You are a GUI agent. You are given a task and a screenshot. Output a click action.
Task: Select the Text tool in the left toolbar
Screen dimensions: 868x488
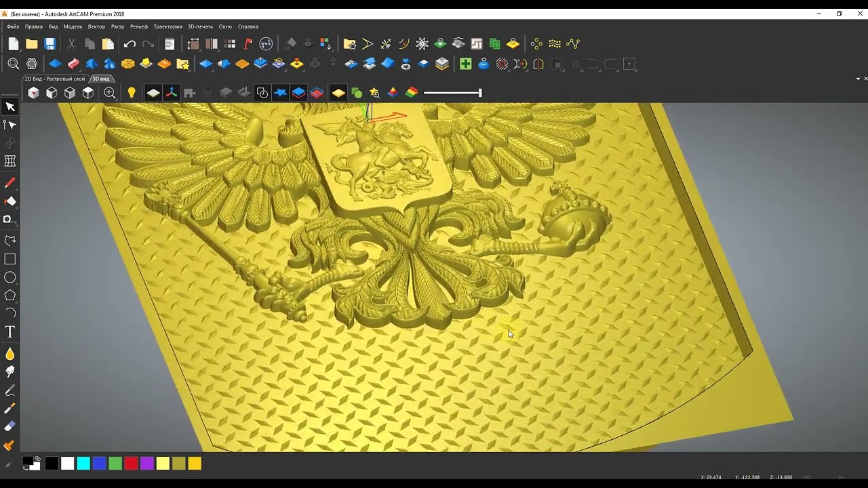(x=10, y=332)
